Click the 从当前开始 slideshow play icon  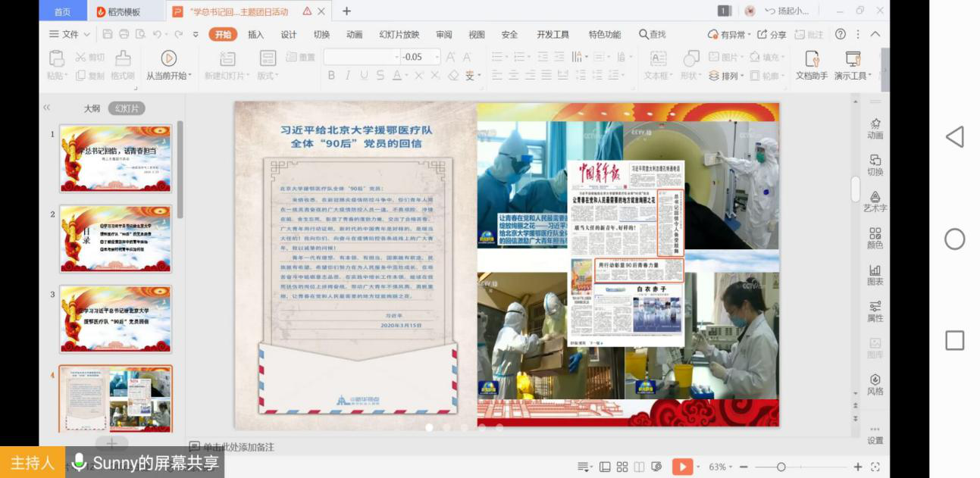[168, 58]
